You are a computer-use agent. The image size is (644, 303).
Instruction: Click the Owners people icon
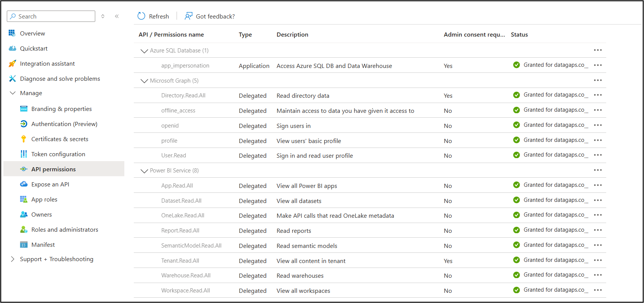(24, 214)
